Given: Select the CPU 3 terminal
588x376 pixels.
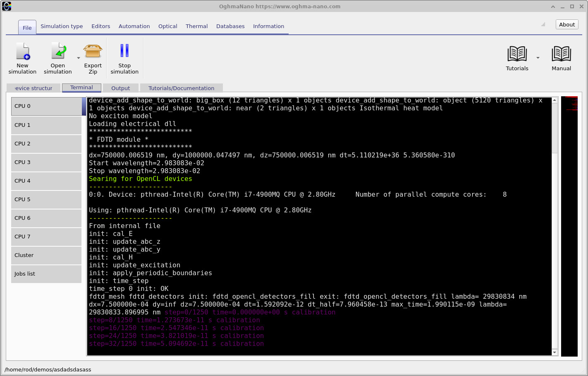Looking at the screenshot, I should click(46, 162).
